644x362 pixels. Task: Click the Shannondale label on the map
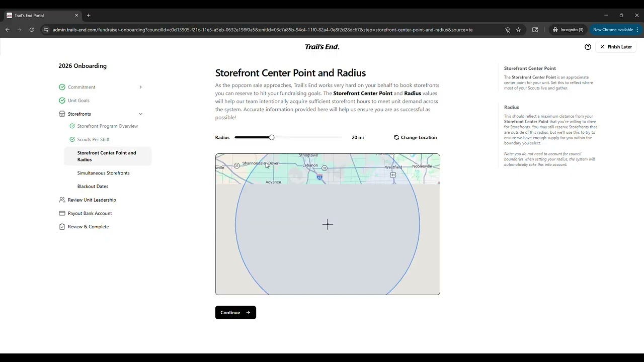point(255,163)
